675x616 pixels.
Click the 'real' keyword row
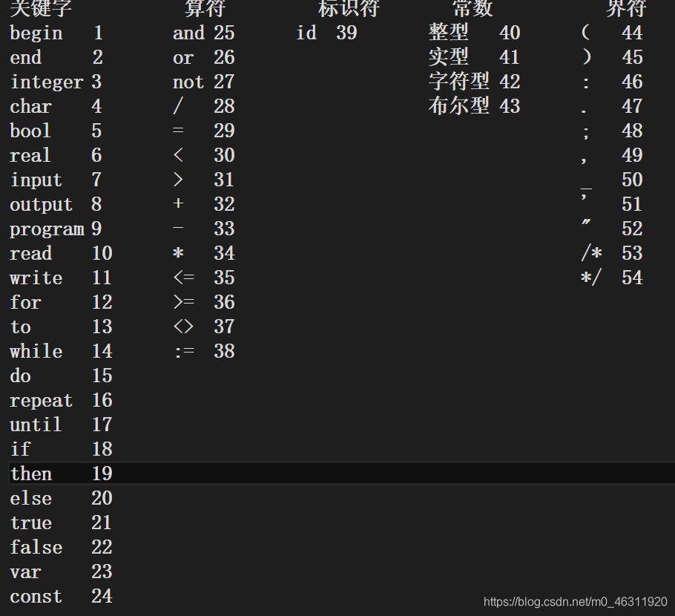click(30, 156)
